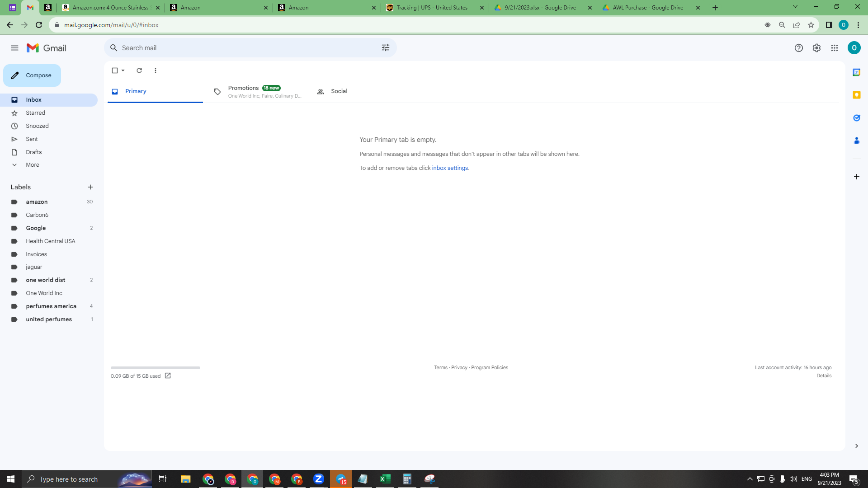Open Google Account avatar in Gmail header

click(854, 48)
